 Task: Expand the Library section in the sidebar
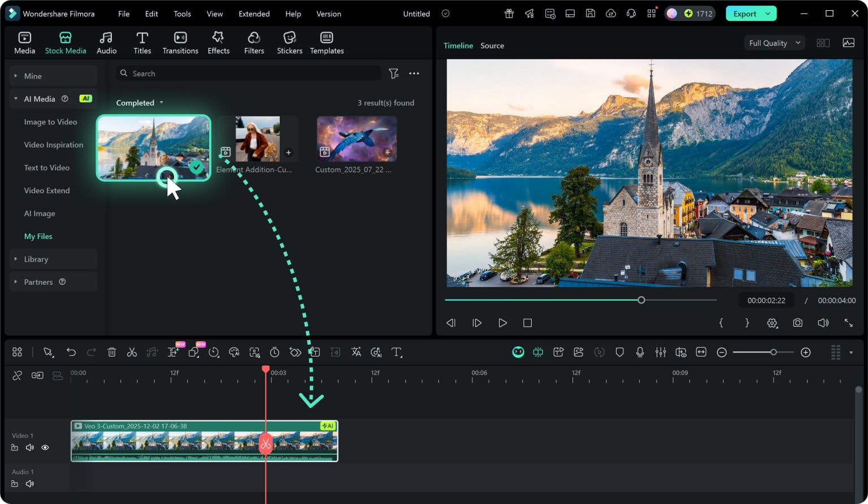[x=37, y=259]
